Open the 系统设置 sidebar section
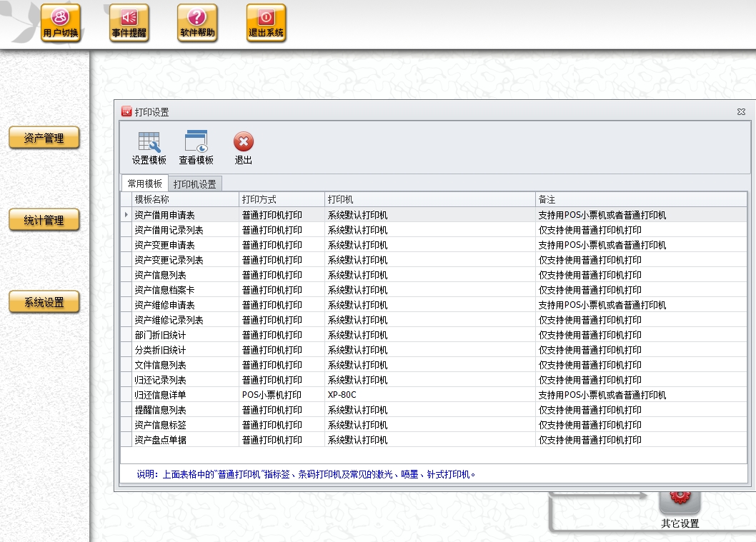This screenshot has height=542, width=756. 44,303
